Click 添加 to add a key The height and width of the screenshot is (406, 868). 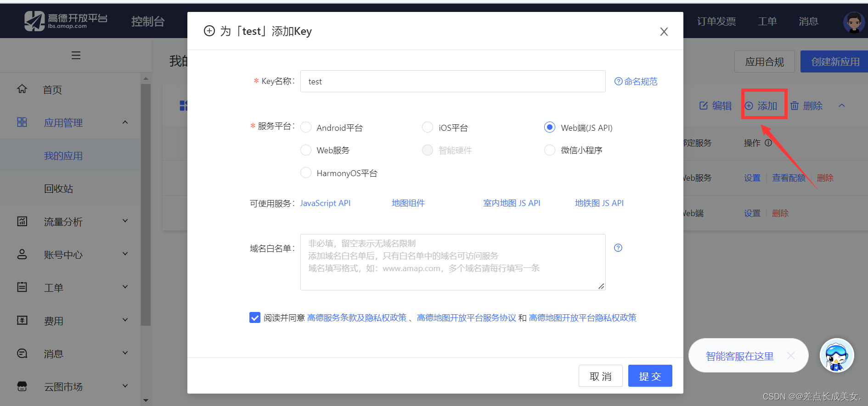click(761, 106)
